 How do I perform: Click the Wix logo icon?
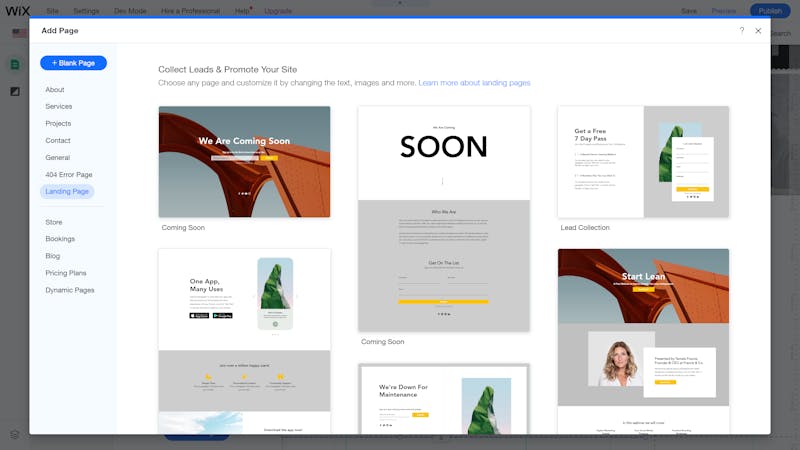coord(17,10)
